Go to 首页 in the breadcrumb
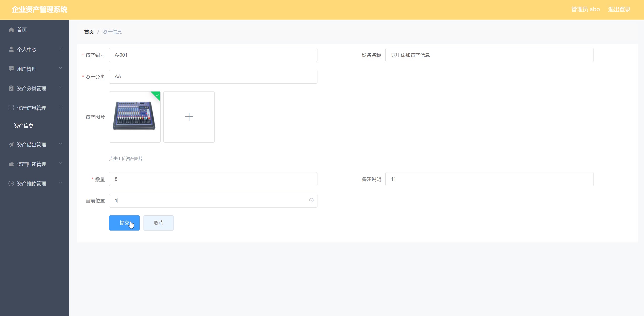 (89, 32)
